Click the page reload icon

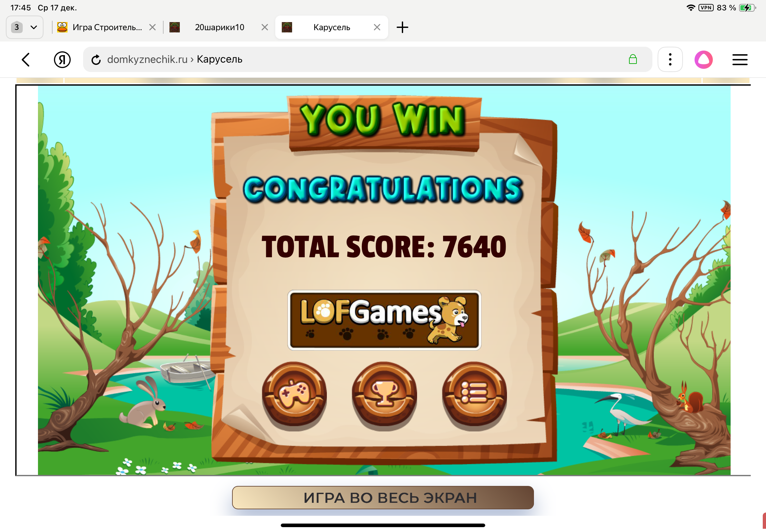coord(96,60)
